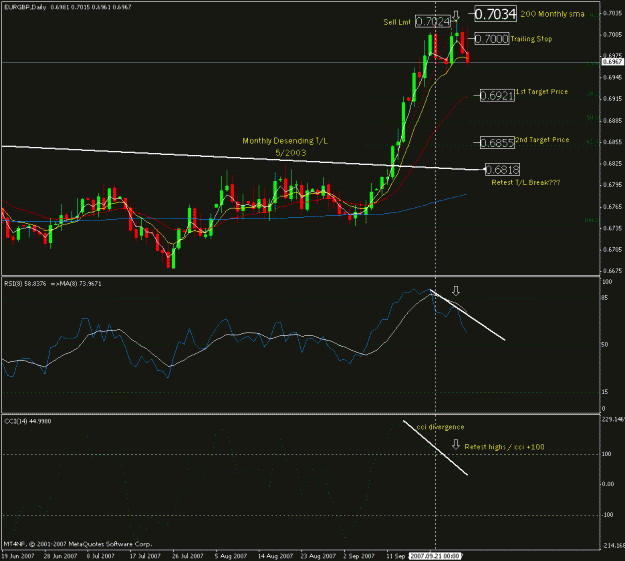625x561 pixels.
Task: Click the EURGBP,Daily chart title text
Action: [25, 7]
